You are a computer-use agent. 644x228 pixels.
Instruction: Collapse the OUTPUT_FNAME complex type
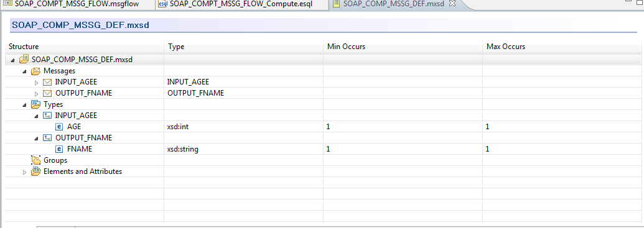click(x=36, y=138)
